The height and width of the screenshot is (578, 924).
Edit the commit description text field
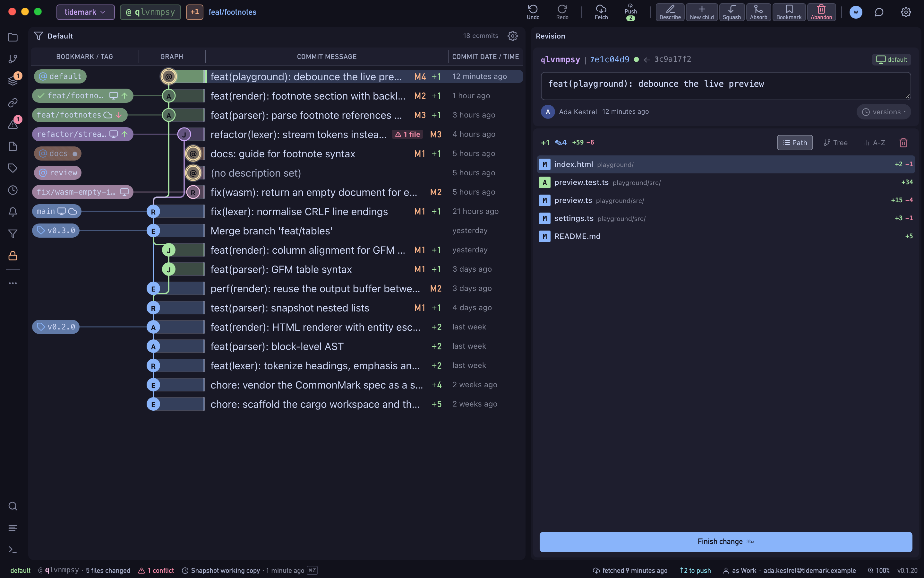725,86
